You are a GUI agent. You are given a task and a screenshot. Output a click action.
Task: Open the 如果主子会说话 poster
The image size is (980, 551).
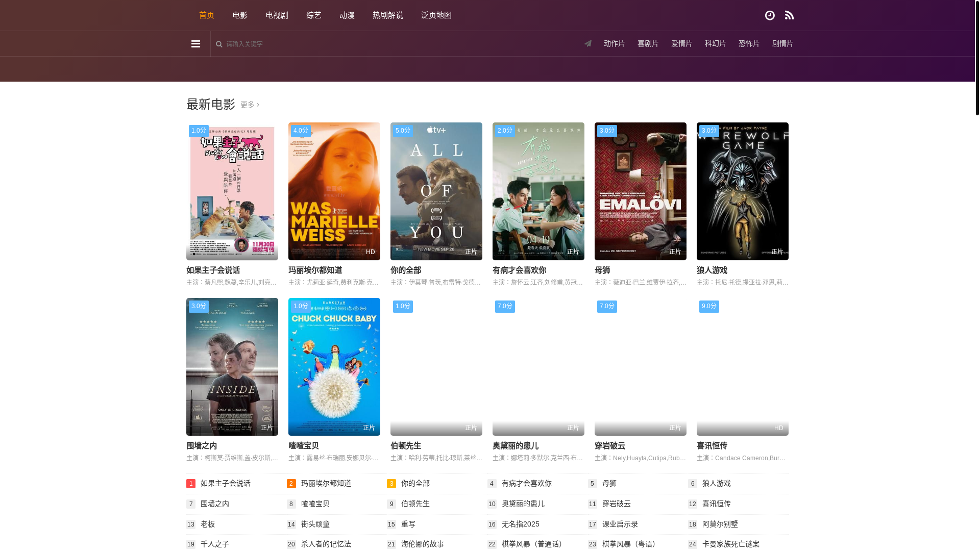(x=232, y=191)
